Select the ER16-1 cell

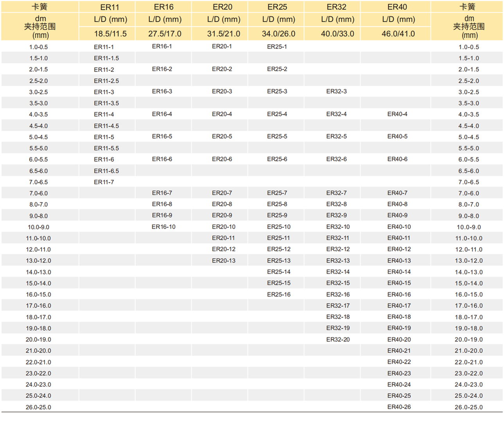tap(162, 46)
